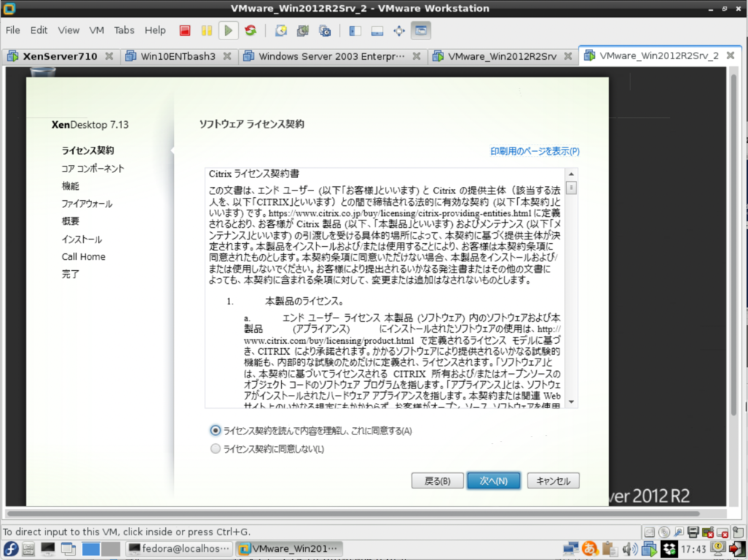Click the 戻る(B) back button
Screen dimensions: 748x560
tap(438, 481)
